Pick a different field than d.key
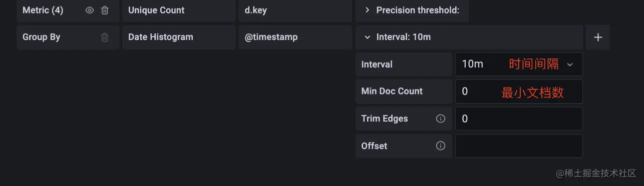This screenshot has height=186, width=644. [295, 10]
